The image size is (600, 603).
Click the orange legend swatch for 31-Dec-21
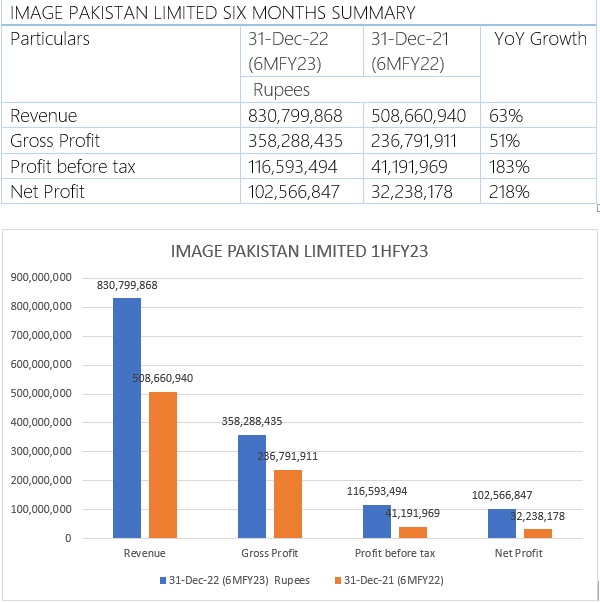coord(338,580)
